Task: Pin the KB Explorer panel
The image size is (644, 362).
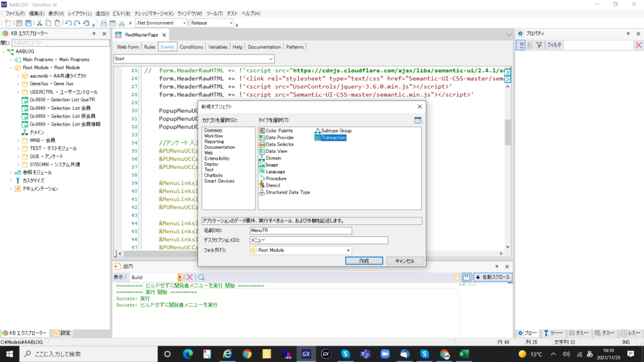Action: tap(94, 34)
